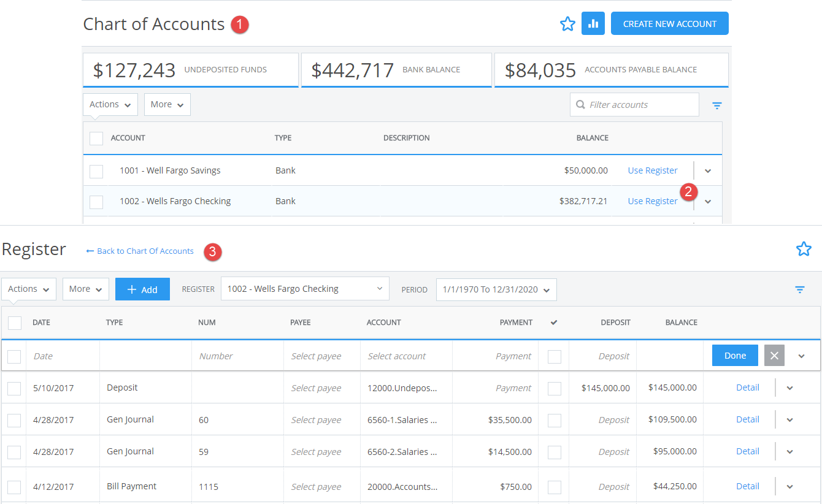Check the new entry row checkbox
The image size is (822, 504).
click(14, 356)
